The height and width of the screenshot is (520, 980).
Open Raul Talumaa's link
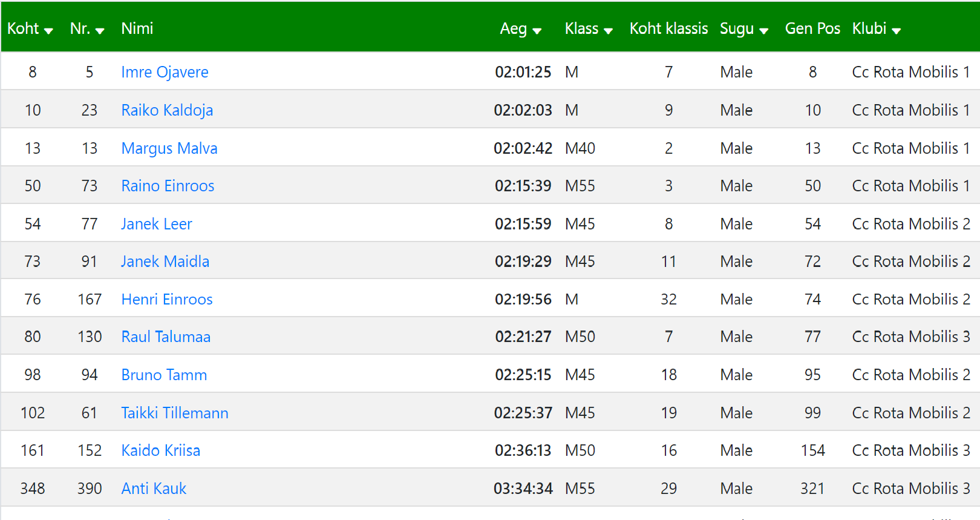point(166,337)
